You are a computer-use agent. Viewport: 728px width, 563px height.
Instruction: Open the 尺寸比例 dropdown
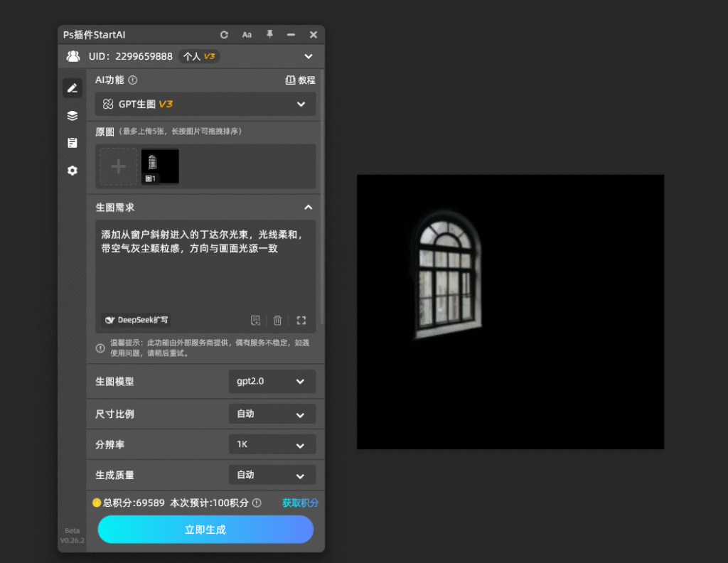click(272, 414)
